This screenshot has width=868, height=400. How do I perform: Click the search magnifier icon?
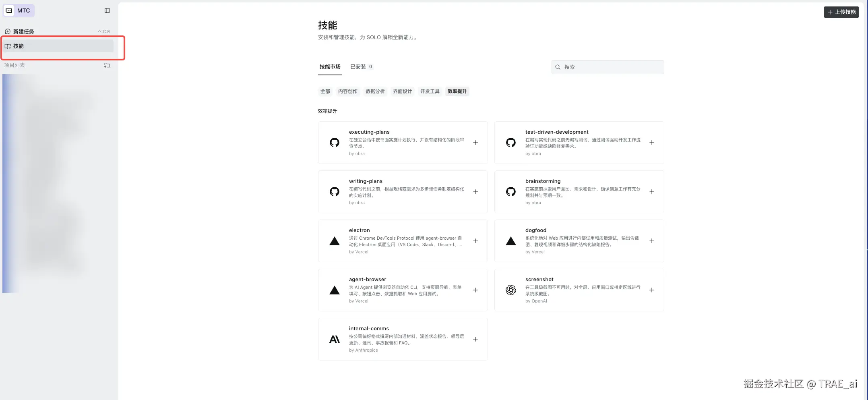(x=558, y=67)
